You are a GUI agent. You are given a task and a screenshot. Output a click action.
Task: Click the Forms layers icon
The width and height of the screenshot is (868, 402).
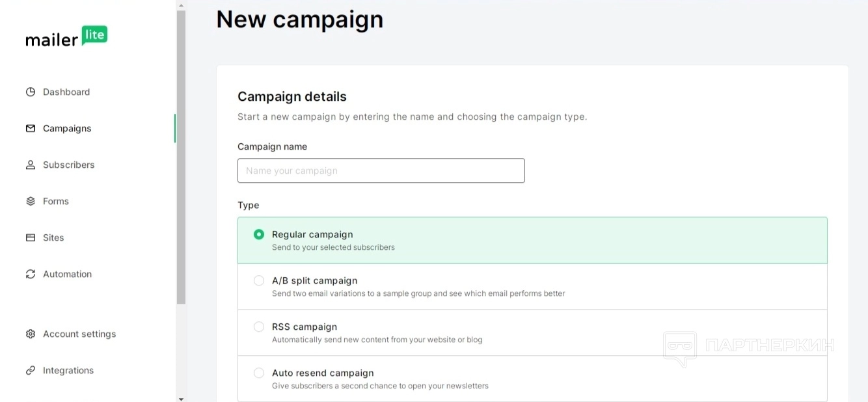click(x=31, y=201)
